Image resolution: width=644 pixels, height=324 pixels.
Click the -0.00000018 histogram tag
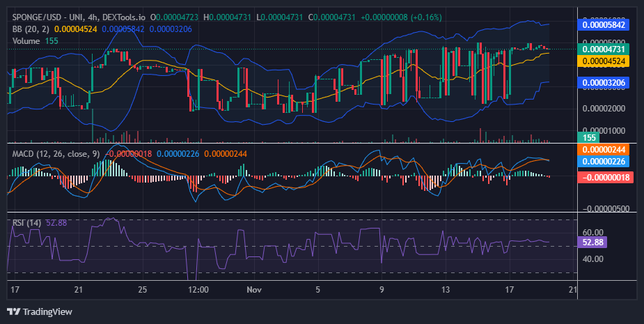(606, 178)
